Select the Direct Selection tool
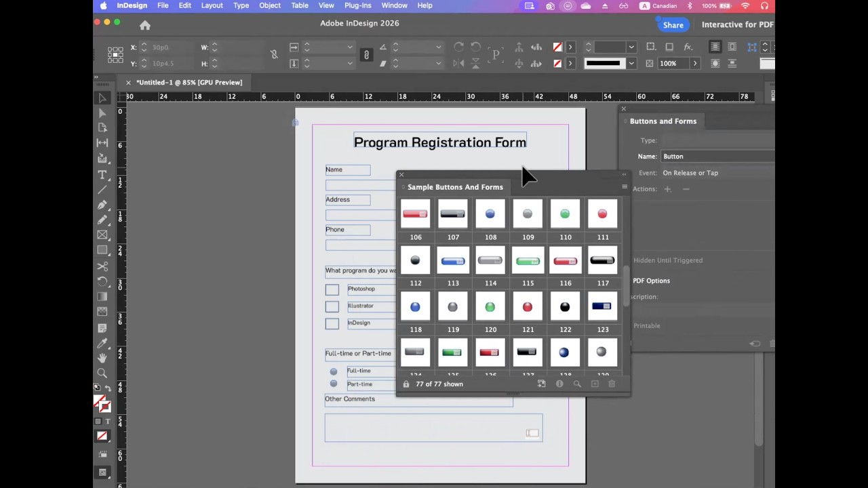The width and height of the screenshot is (868, 488). point(102,113)
